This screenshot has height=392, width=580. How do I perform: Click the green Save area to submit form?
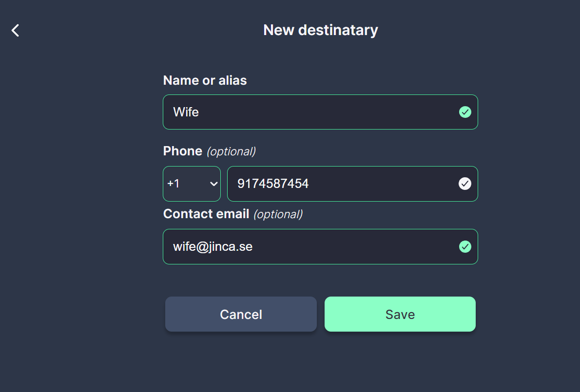[x=400, y=314]
